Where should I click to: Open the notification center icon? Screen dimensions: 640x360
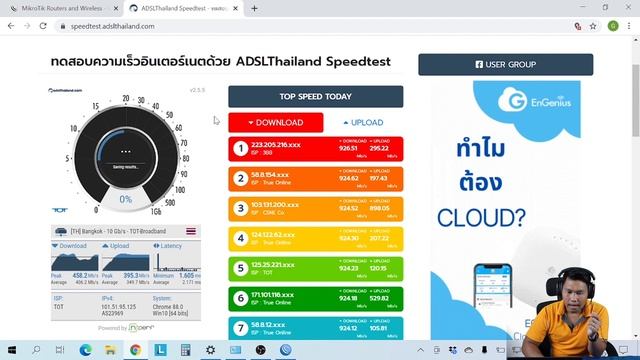[x=623, y=350]
